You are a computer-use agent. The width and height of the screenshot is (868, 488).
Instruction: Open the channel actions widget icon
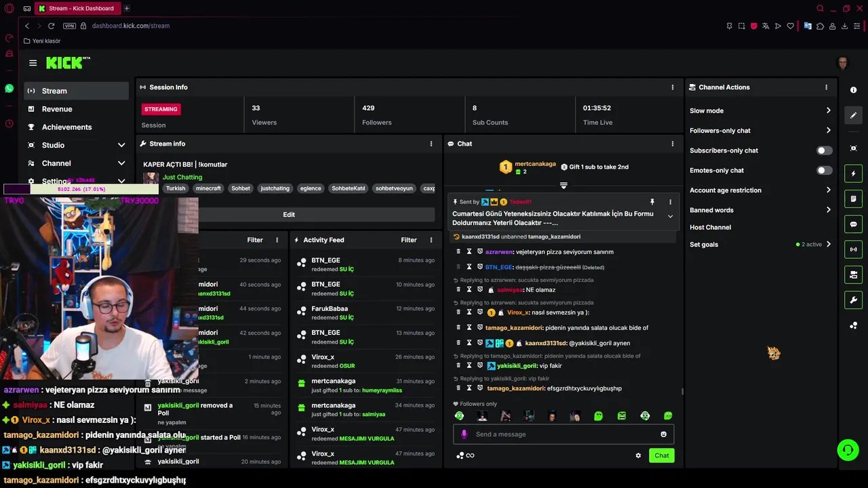tap(853, 274)
